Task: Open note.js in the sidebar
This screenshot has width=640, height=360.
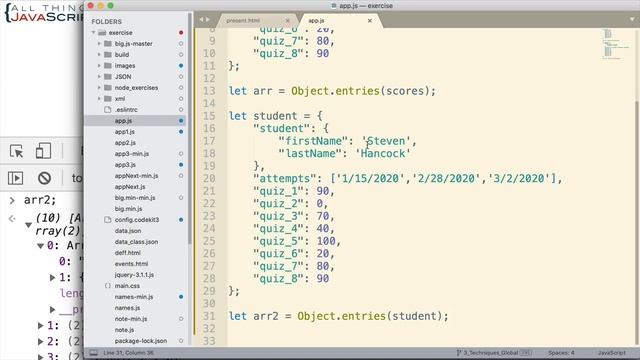Action: coord(124,330)
